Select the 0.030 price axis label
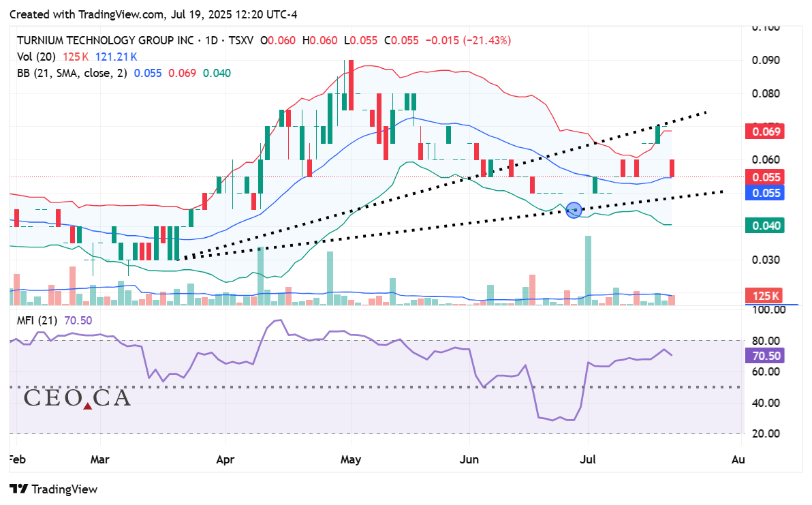 pos(766,260)
